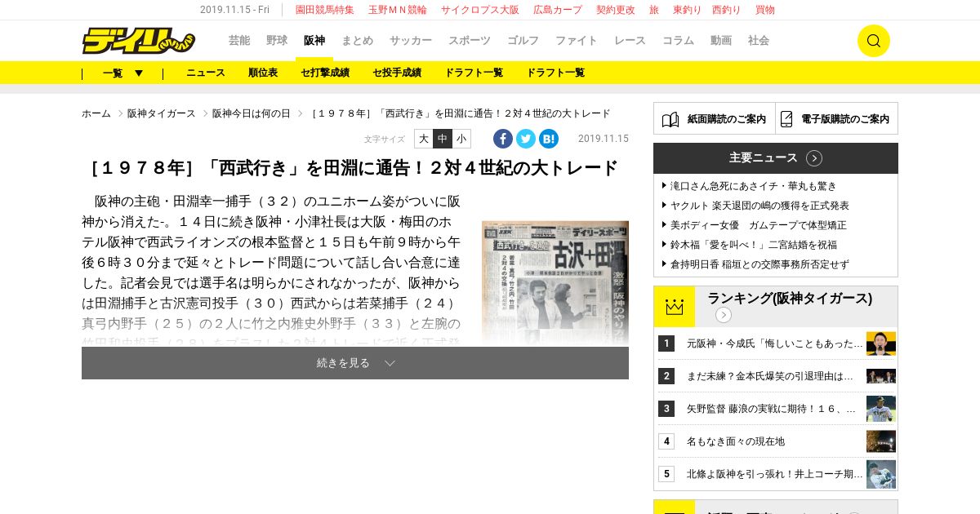
Task: Open サッカー navigation tab
Action: point(411,40)
